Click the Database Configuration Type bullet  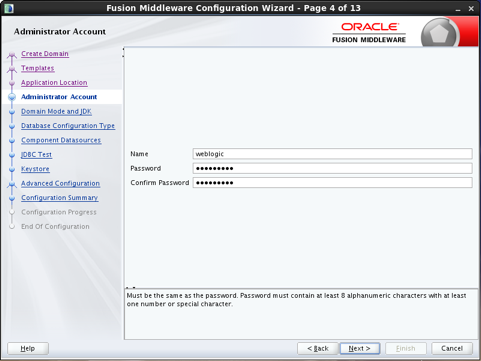12,126
